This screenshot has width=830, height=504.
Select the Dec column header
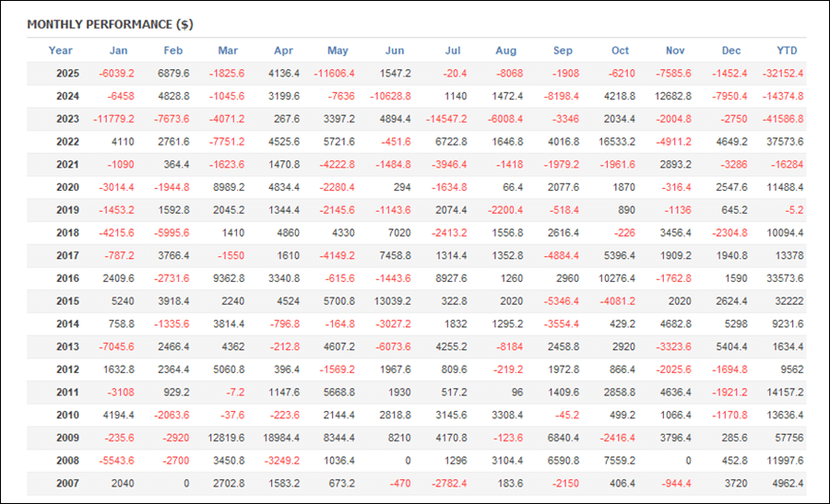click(730, 51)
